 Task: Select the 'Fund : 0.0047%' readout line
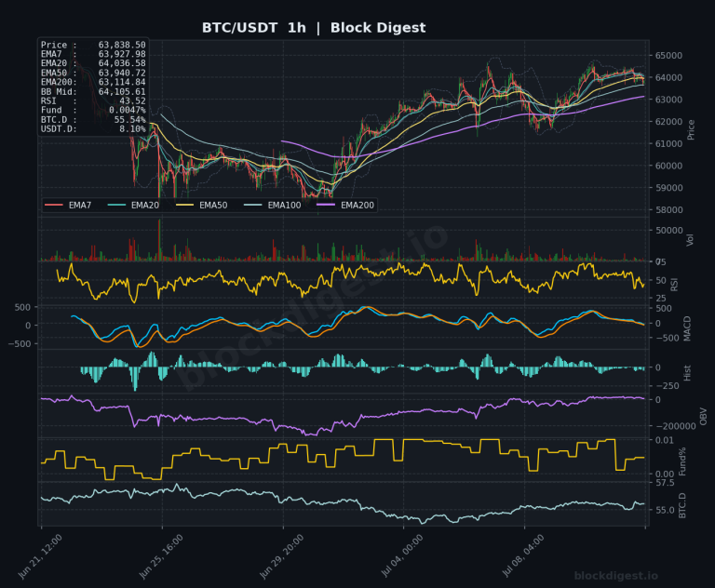(x=93, y=111)
